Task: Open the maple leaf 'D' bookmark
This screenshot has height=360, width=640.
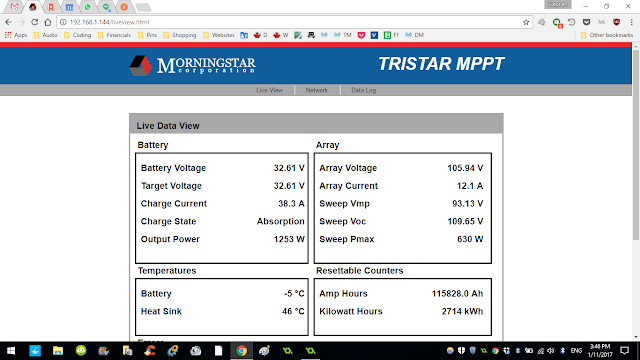Action: pos(260,35)
